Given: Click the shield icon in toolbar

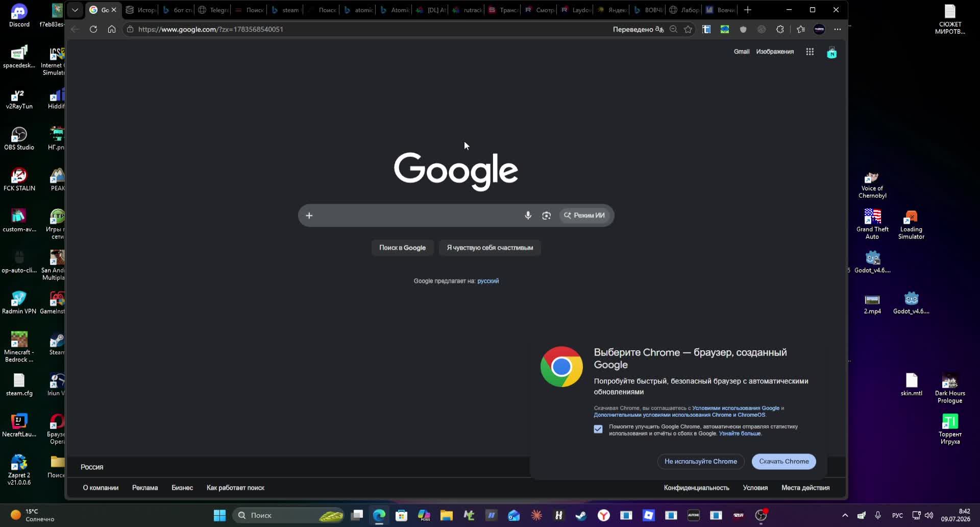Looking at the screenshot, I should [743, 29].
